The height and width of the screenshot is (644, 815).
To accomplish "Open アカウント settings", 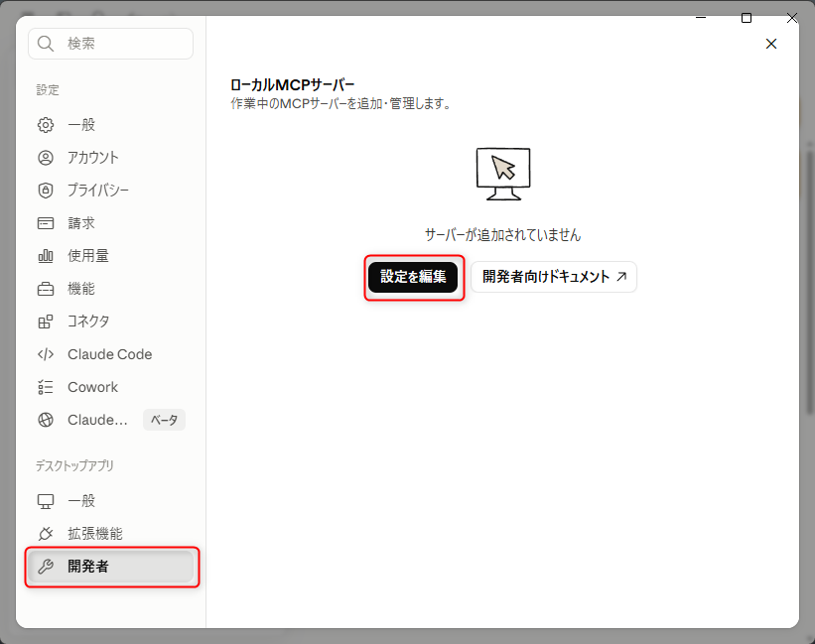I will point(111,158).
